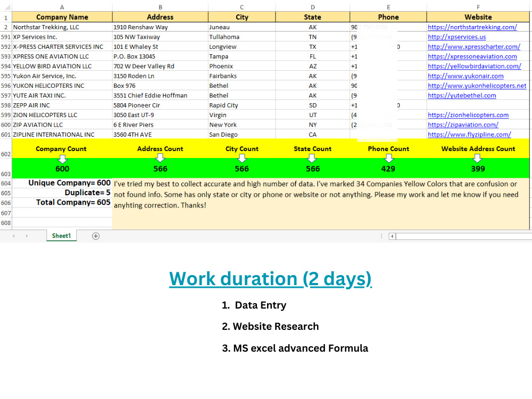Click the left arrow of the horizontal scrollbar

pyautogui.click(x=392, y=235)
